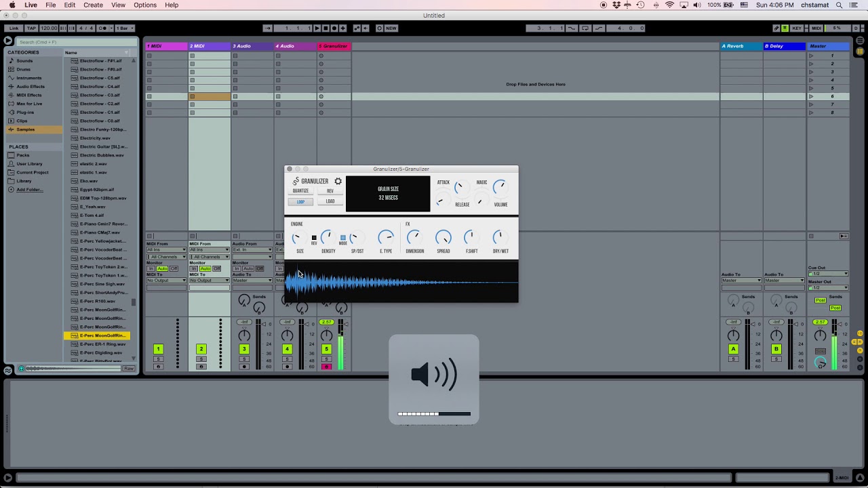Click the volume icon in the macOS menu bar
This screenshot has width=868, height=488.
(696, 5)
